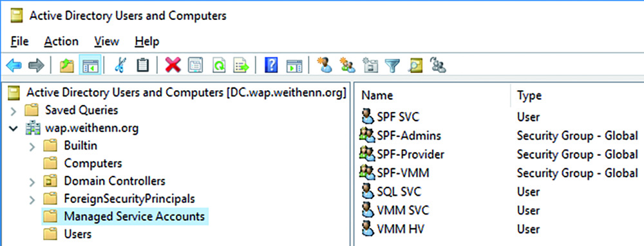
Task: Select the Computers container
Action: coord(93,164)
